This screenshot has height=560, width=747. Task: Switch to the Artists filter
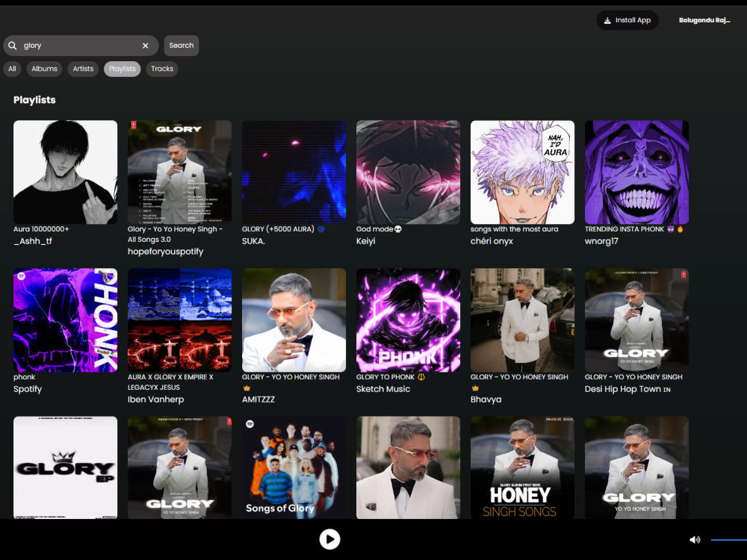83,69
